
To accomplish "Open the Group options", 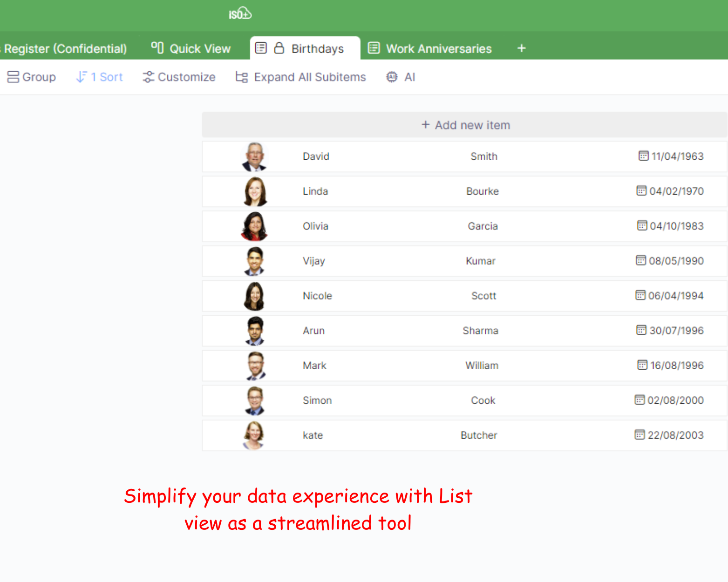I will (32, 77).
